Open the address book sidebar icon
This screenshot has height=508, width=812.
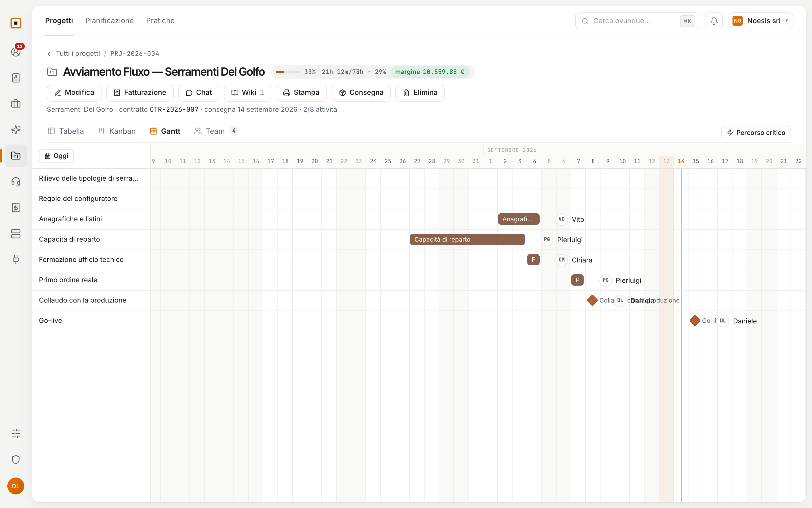pyautogui.click(x=16, y=78)
